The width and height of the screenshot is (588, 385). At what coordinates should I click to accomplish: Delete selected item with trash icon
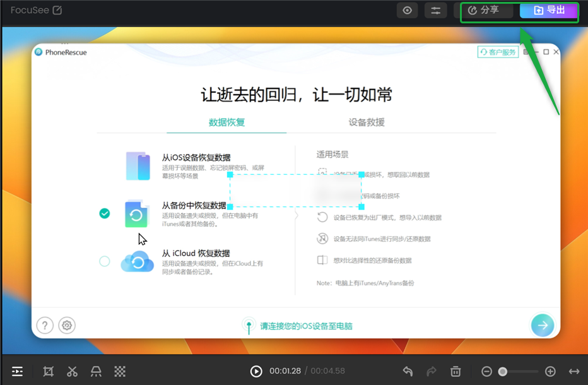(x=456, y=372)
